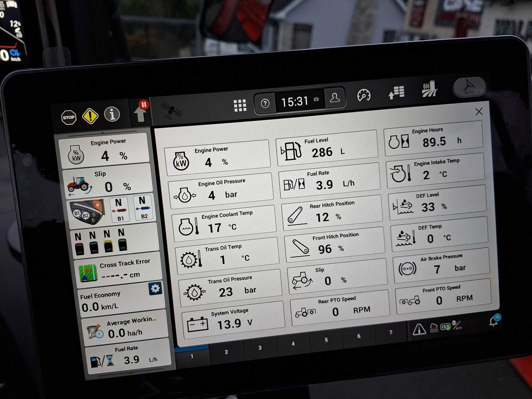
Task: Open the help question mark icon
Action: click(x=265, y=103)
